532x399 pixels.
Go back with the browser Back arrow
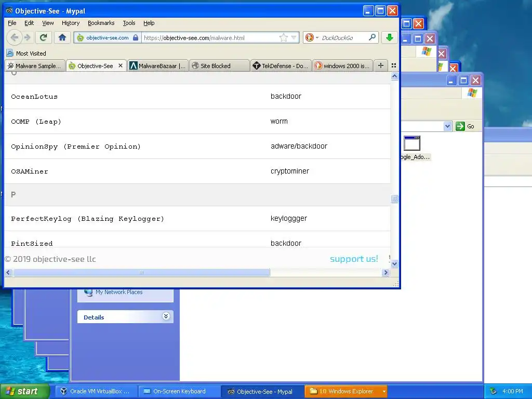14,37
